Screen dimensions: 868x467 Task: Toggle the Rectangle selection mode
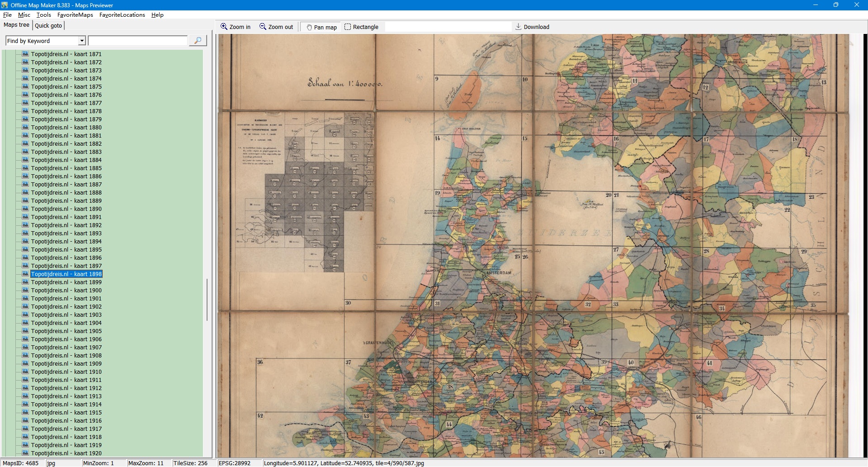(x=361, y=27)
